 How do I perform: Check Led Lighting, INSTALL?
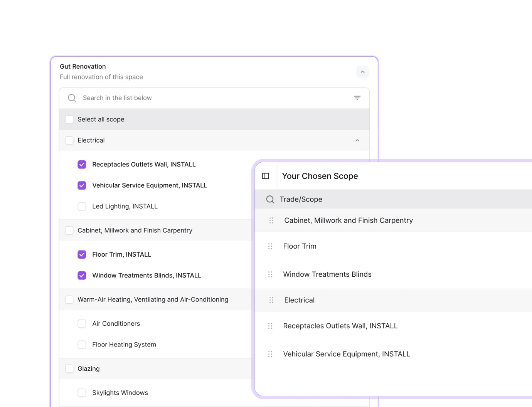coord(82,206)
